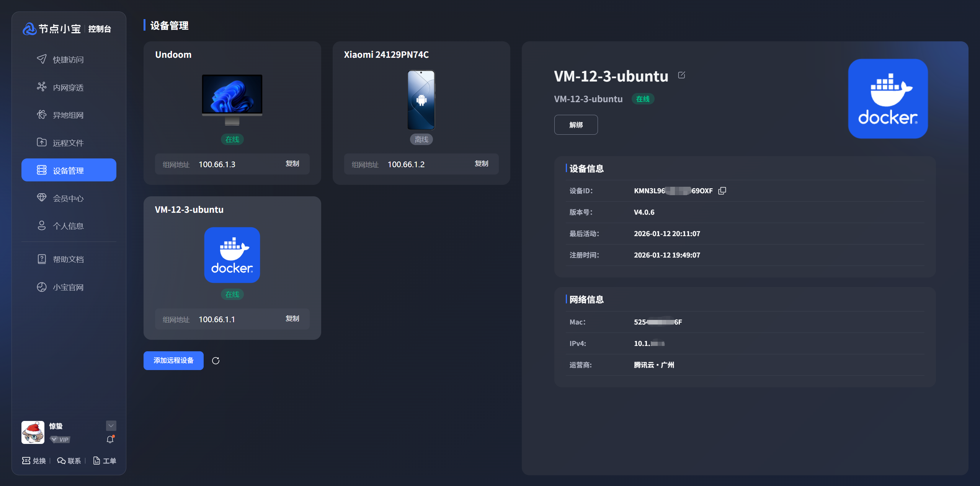Open 快捷访问 in the sidebar
The height and width of the screenshot is (486, 980).
pos(68,60)
